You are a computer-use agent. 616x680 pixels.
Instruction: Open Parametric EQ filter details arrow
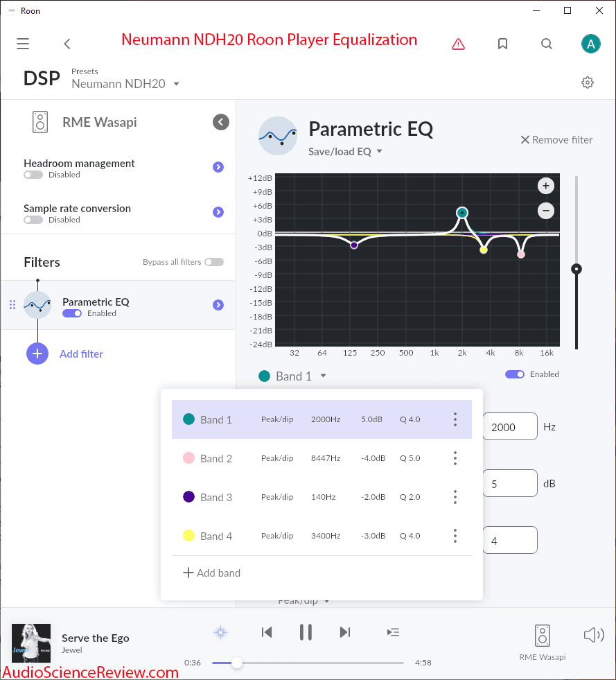pyautogui.click(x=218, y=305)
